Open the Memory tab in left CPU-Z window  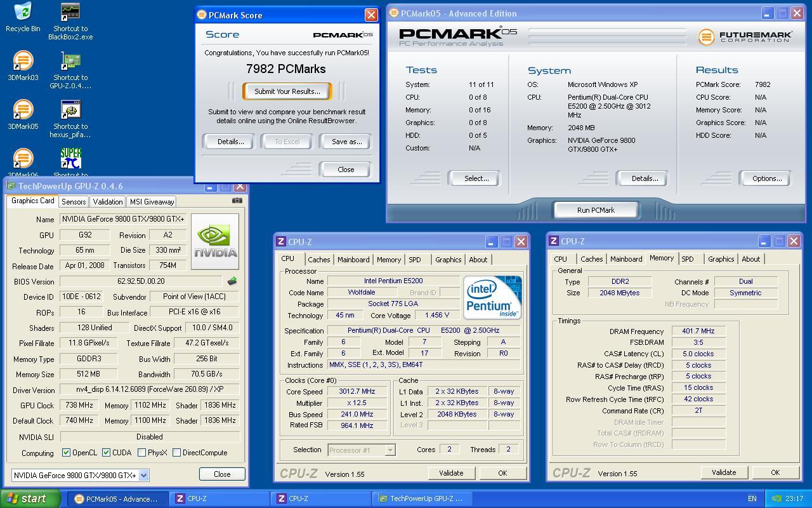(389, 259)
